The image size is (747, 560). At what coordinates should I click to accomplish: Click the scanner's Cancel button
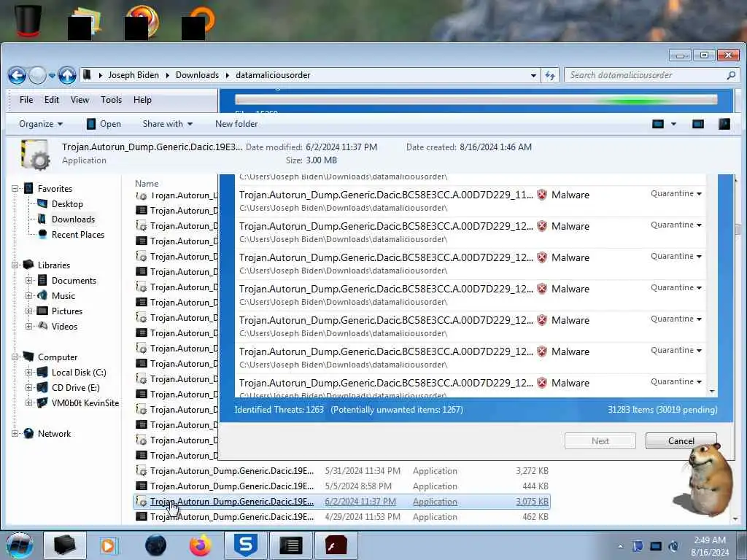point(681,441)
